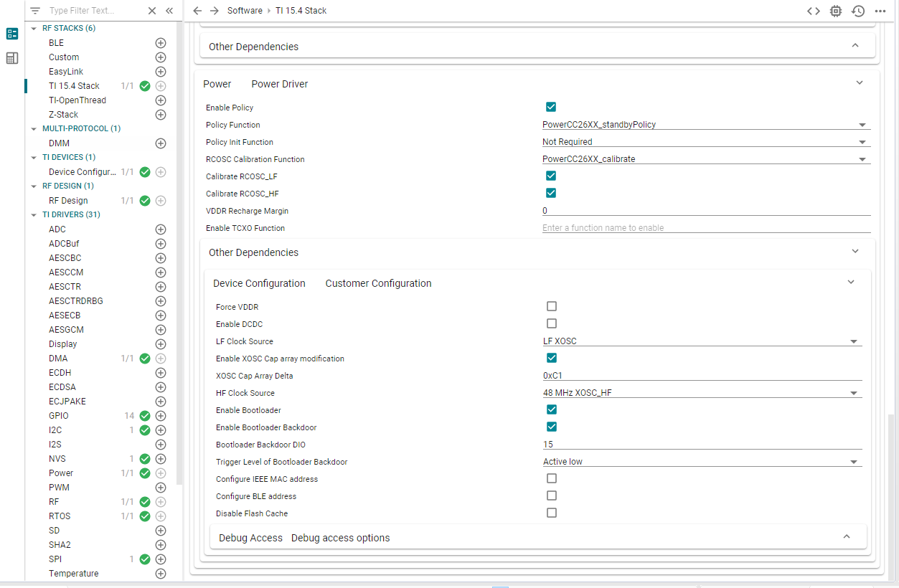The height and width of the screenshot is (588, 899).
Task: Expand the Debug Access section
Action: click(x=846, y=537)
